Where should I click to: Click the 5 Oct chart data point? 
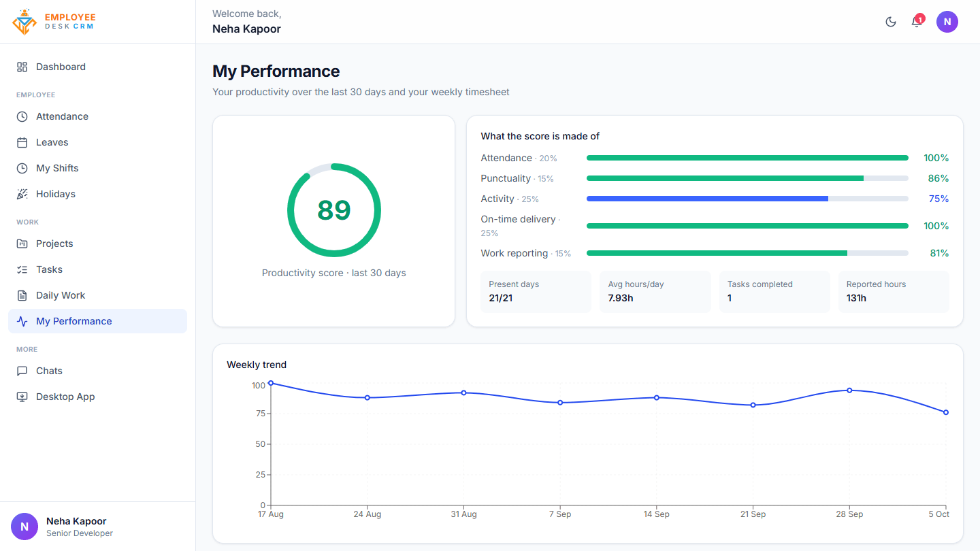(946, 412)
